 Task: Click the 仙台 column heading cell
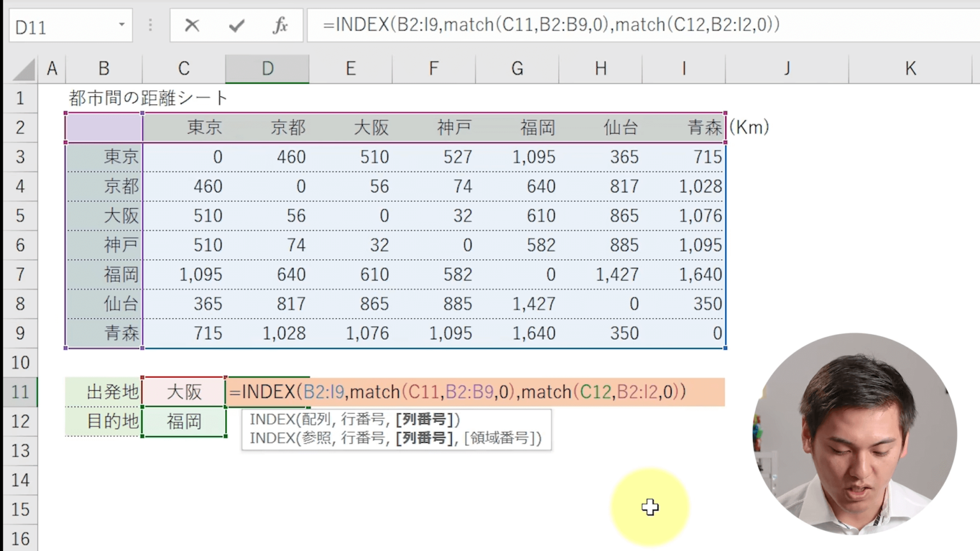click(x=600, y=128)
